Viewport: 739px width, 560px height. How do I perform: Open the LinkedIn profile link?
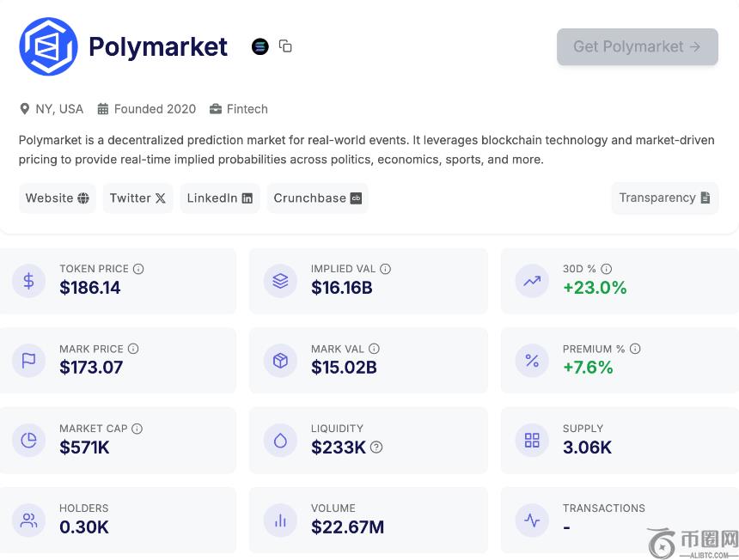pos(219,198)
